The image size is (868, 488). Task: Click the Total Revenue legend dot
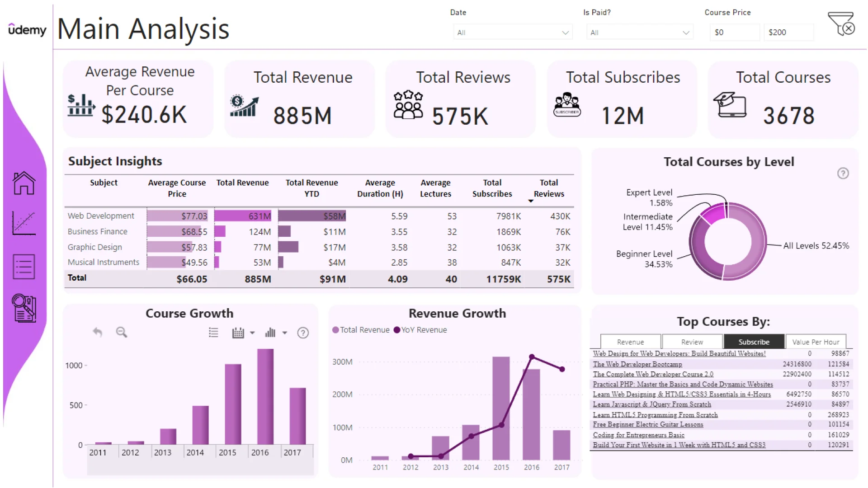[x=335, y=330]
